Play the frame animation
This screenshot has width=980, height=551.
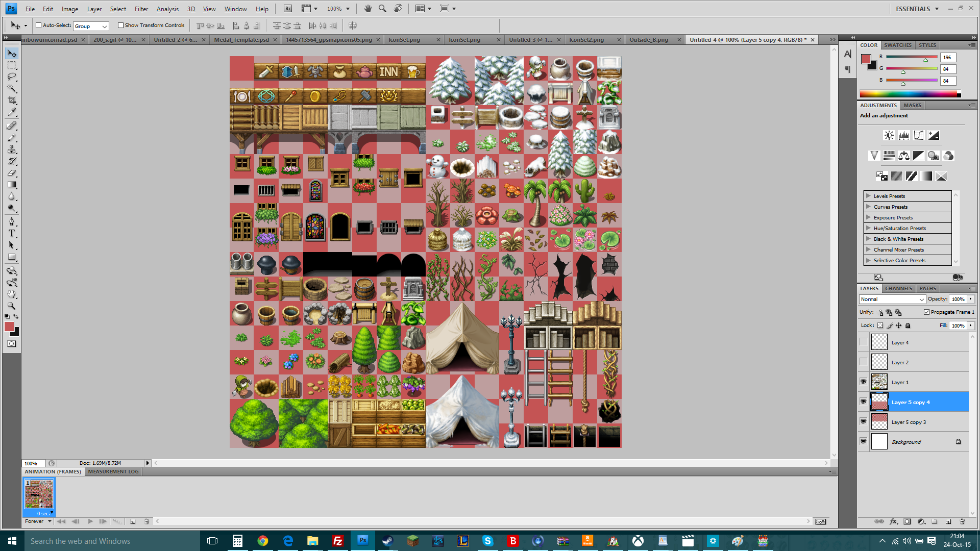click(90, 521)
